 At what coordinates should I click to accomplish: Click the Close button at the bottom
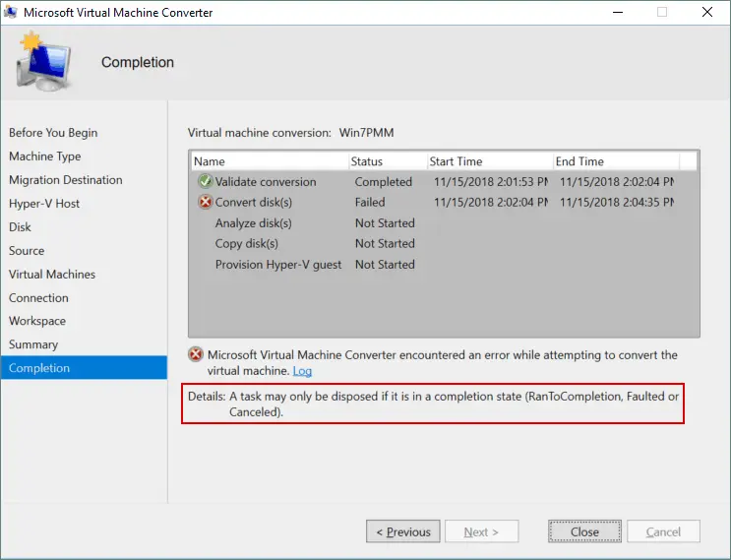[x=584, y=531]
